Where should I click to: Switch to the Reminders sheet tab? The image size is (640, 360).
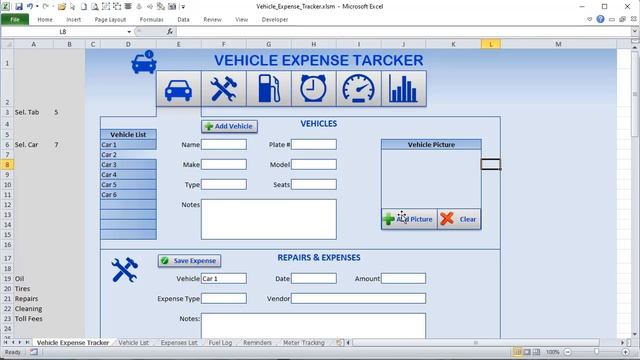(257, 343)
